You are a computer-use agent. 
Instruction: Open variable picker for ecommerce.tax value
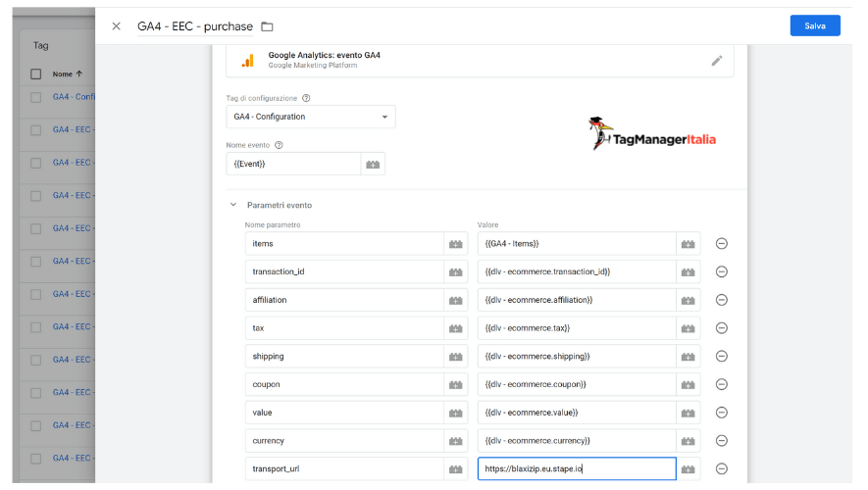689,328
